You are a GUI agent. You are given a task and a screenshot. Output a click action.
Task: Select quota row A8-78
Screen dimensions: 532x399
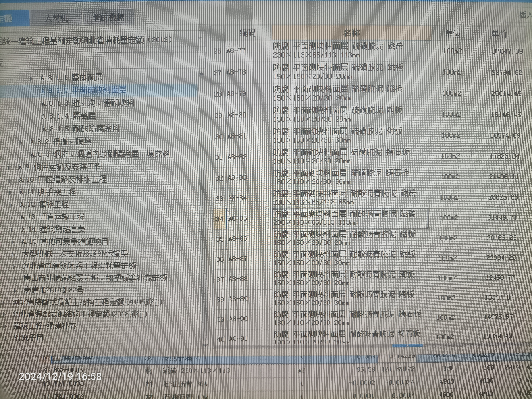coord(368,72)
